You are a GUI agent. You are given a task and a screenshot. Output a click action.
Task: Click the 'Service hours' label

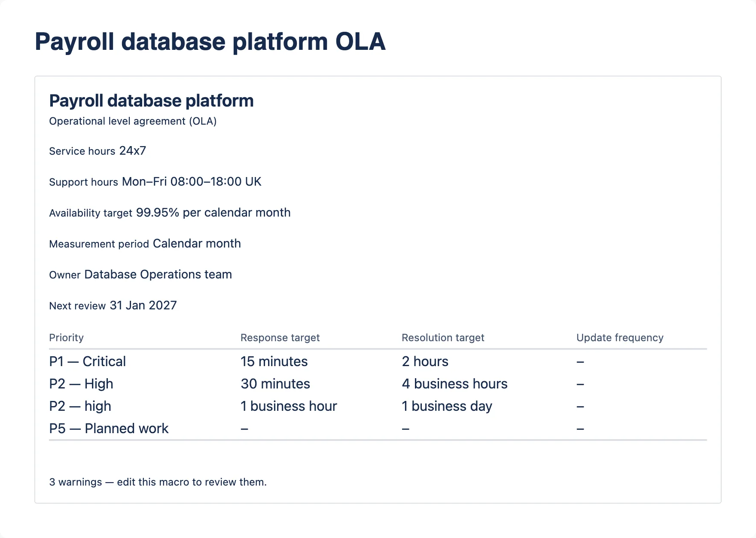82,151
